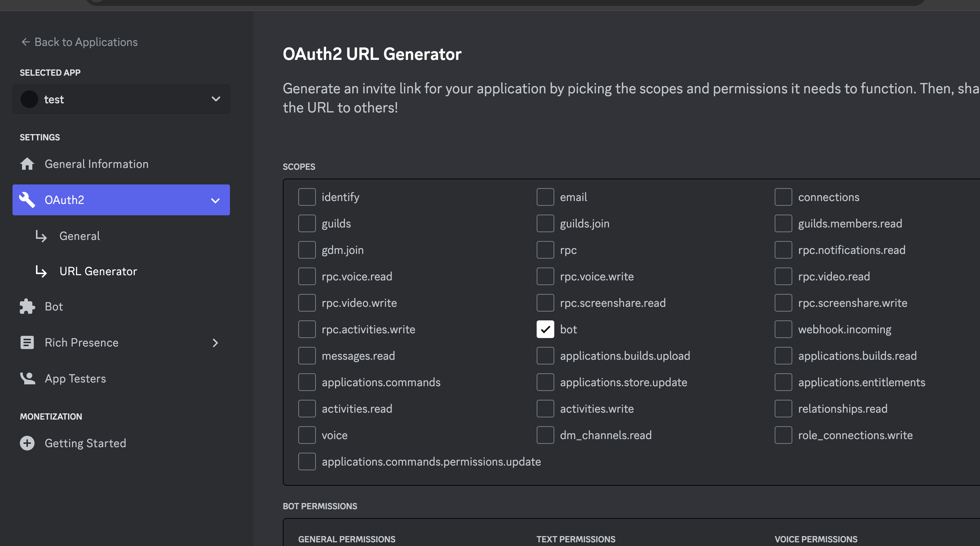Tick the connections scope checkbox
This screenshot has height=546, width=980.
click(783, 197)
